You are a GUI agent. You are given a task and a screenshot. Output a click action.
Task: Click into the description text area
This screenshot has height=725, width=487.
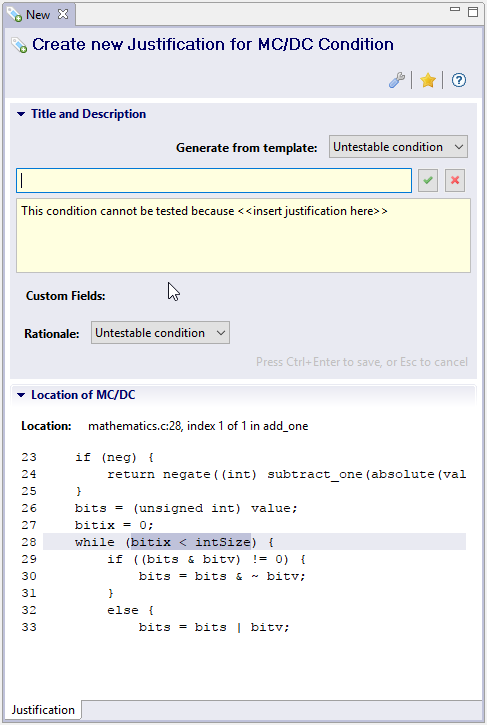pos(243,236)
